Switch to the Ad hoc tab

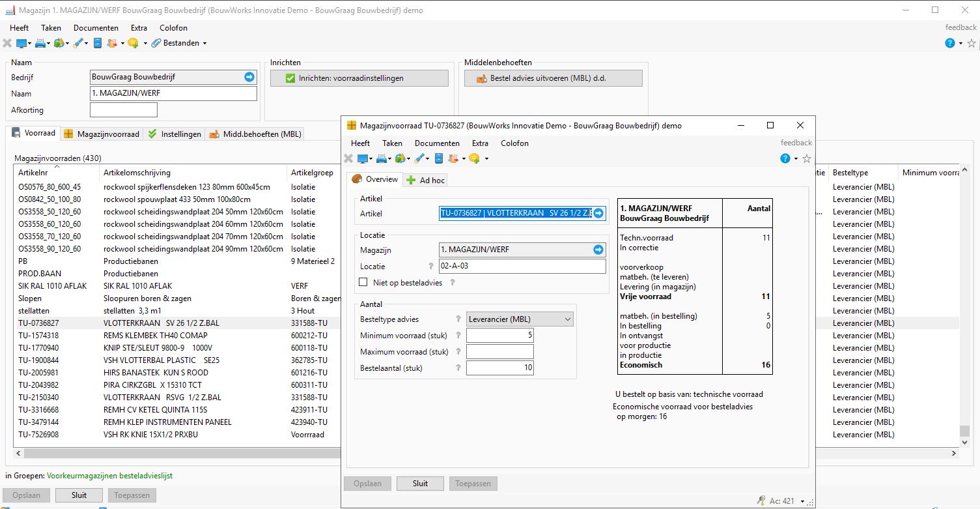pos(426,180)
